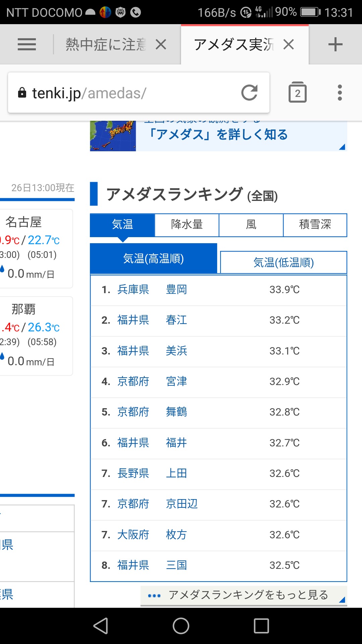Image resolution: width=362 pixels, height=644 pixels.
Task: Open the 長野県 prefecture link
Action: click(x=133, y=473)
